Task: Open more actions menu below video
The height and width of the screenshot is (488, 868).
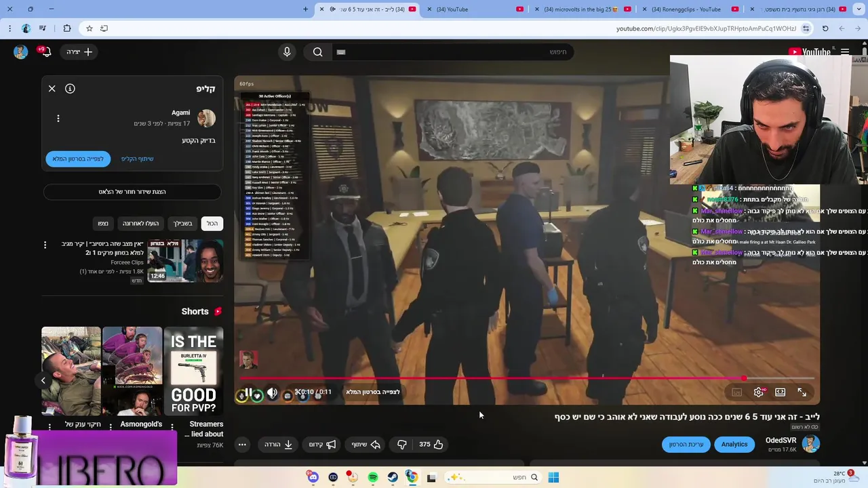Action: click(242, 445)
